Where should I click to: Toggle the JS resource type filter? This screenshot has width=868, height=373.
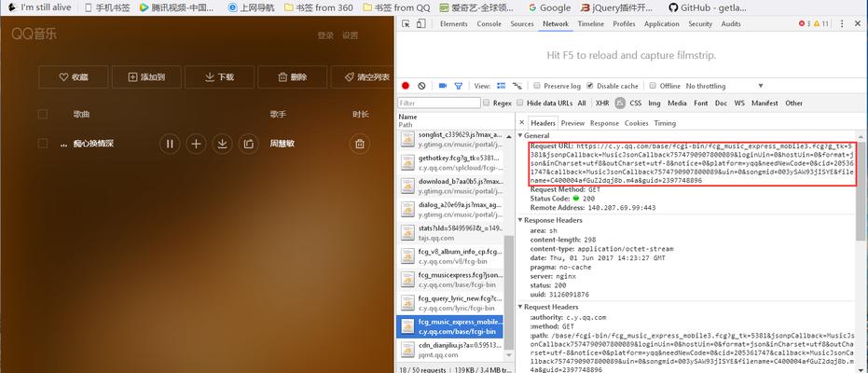click(620, 103)
